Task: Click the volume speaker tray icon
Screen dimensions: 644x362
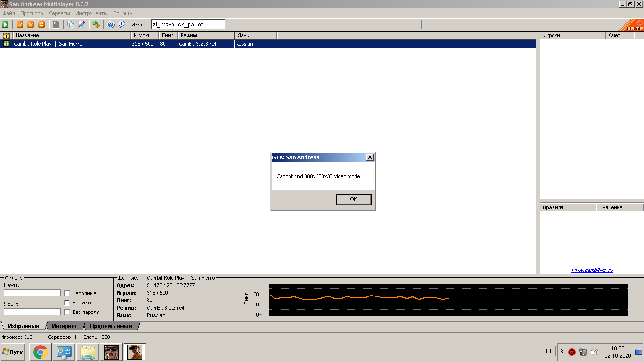Action: (594, 352)
